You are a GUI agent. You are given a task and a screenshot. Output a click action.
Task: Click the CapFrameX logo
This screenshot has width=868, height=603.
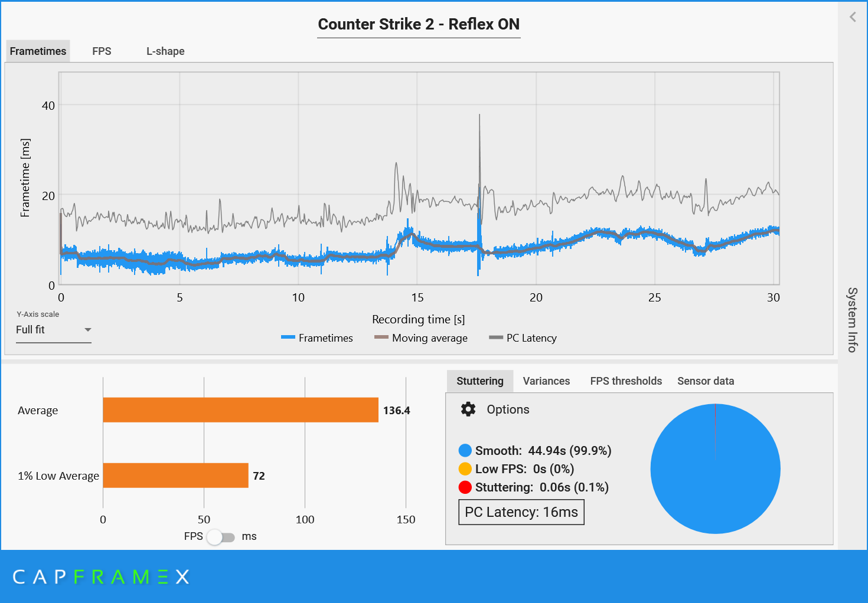coord(101,577)
